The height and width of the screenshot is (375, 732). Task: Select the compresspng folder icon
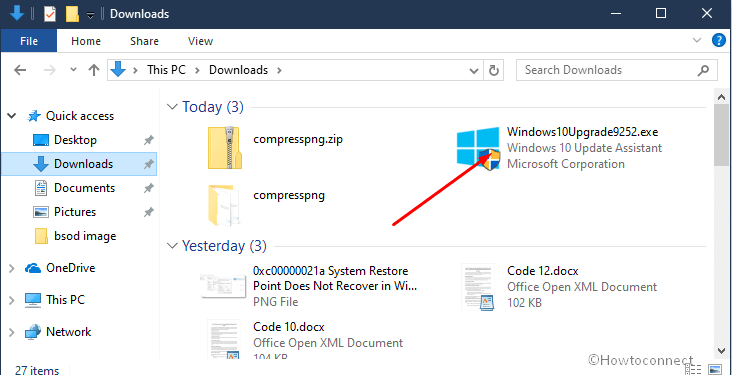(x=225, y=205)
